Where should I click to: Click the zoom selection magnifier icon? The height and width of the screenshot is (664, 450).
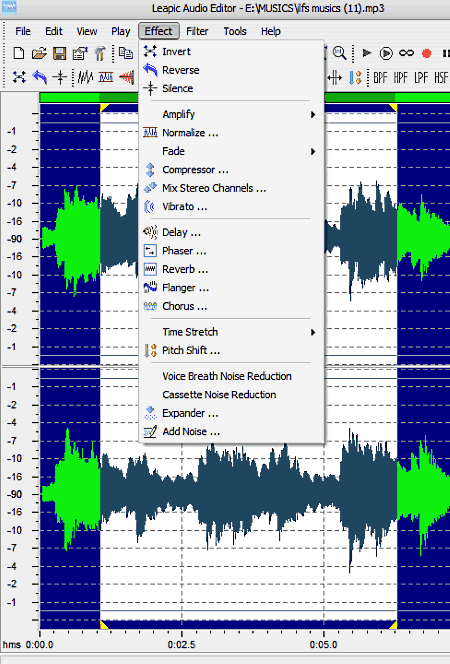point(340,53)
